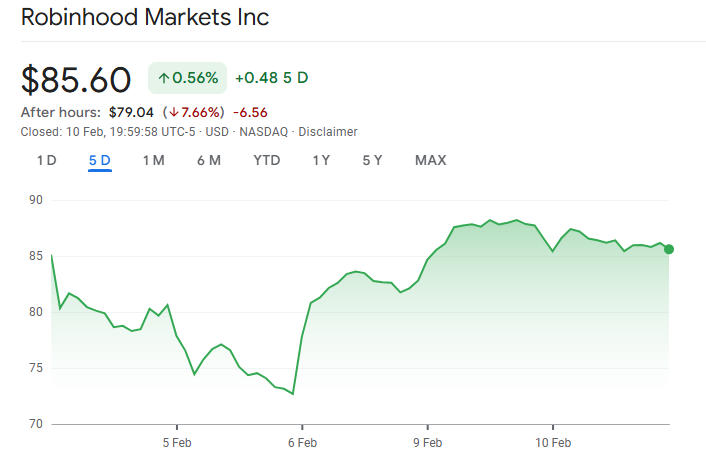Switch to the 1 D time range
Viewport: 706px width, 468px height.
46,160
